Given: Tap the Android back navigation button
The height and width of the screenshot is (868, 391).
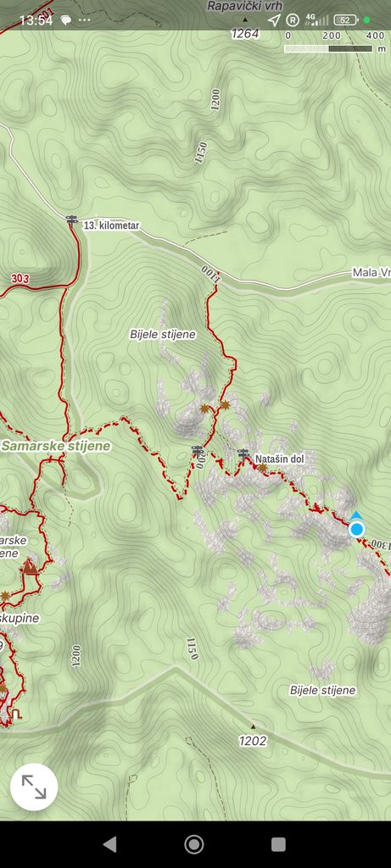Looking at the screenshot, I should coord(109,844).
